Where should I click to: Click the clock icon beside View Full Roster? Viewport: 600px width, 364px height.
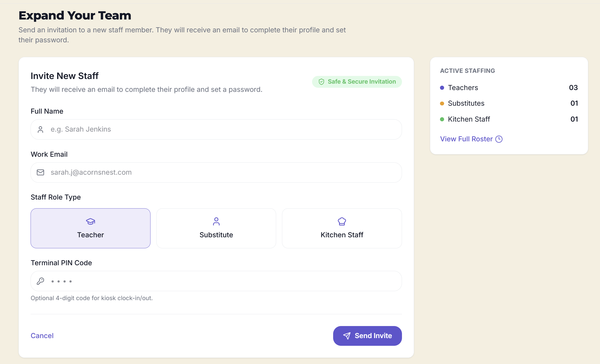(499, 139)
